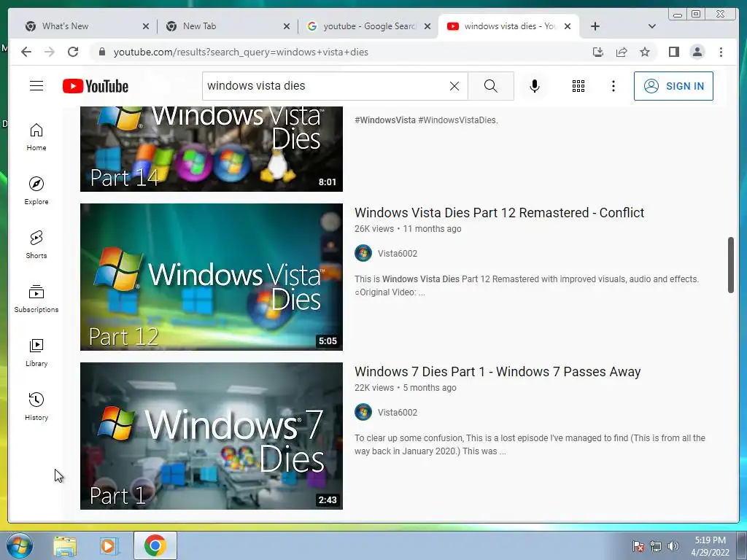Click '26K views • 11 months ago' text
The image size is (747, 560).
(408, 228)
